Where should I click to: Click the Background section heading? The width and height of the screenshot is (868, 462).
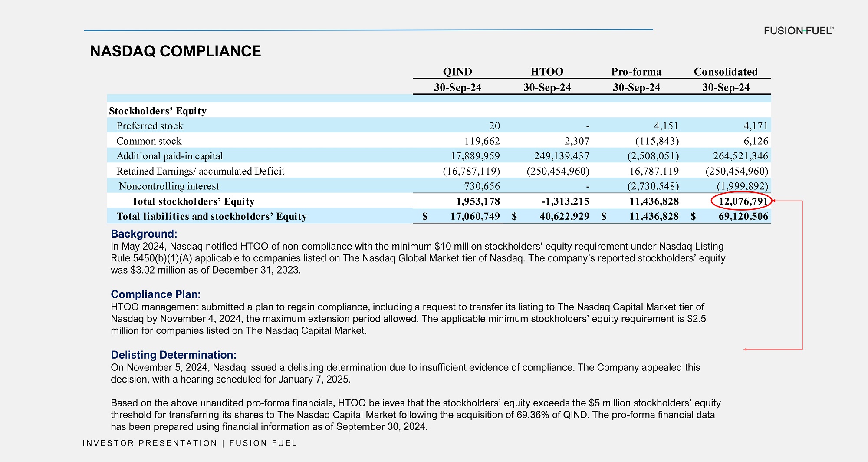click(144, 234)
